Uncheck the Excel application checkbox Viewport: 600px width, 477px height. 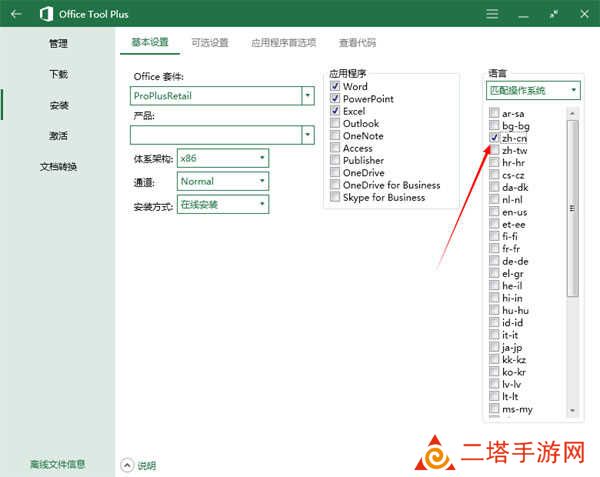click(x=335, y=111)
